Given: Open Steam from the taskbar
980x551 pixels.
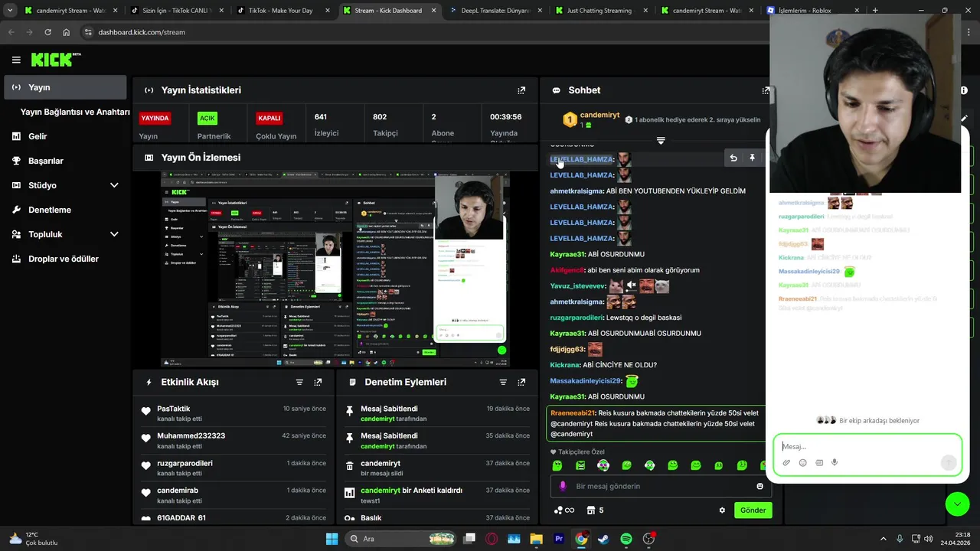Looking at the screenshot, I should (x=603, y=539).
